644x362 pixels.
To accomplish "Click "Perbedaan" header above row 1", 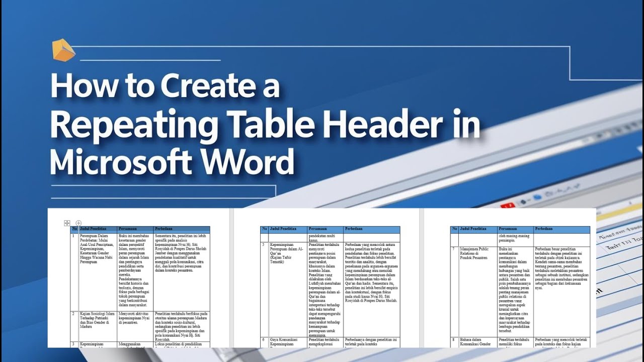I will [182, 229].
